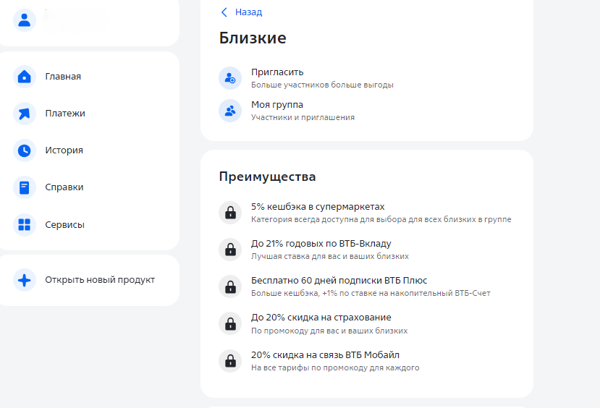The height and width of the screenshot is (408, 600).
Task: Click the Справки document icon
Action: (25, 188)
